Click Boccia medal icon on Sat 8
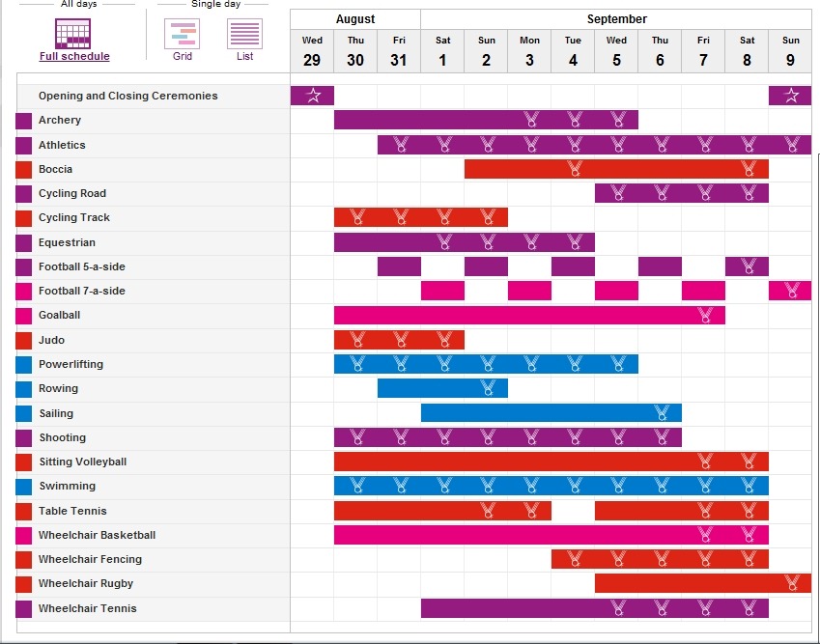Viewport: 820px width, 644px height. pyautogui.click(x=749, y=169)
